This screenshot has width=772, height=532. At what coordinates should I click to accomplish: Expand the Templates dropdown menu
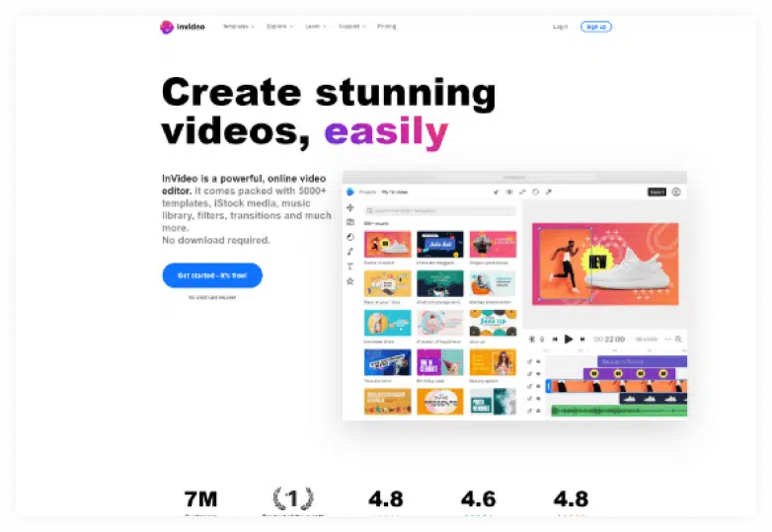point(238,27)
